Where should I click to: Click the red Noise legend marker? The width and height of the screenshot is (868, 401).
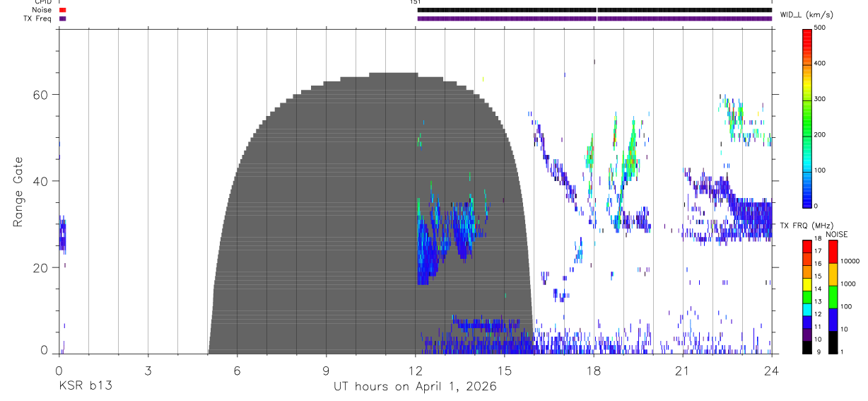tap(62, 10)
